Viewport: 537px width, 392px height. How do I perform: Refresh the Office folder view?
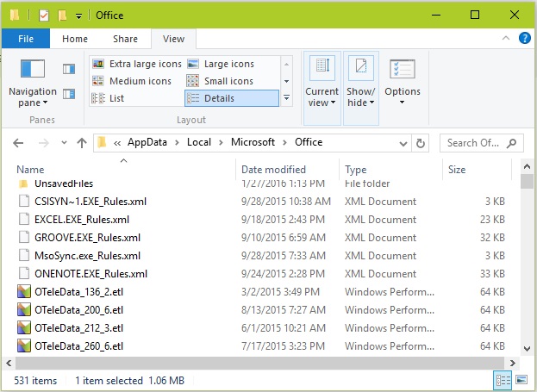coord(421,143)
